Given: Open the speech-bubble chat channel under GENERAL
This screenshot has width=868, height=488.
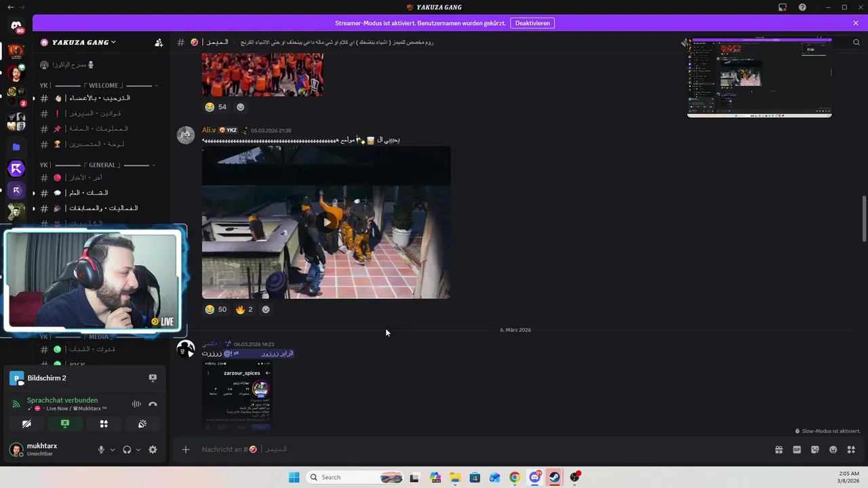Looking at the screenshot, I should [98, 193].
